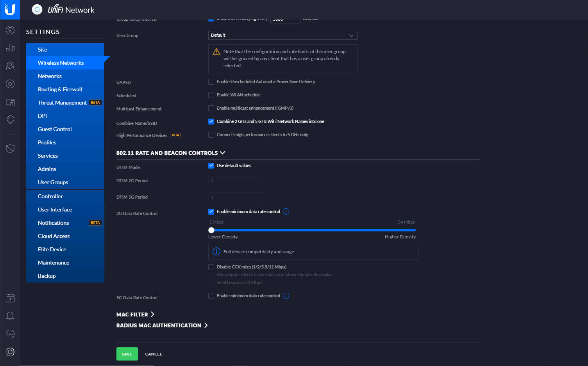588x366 pixels.
Task: Open the Alerts bell icon
Action: click(x=10, y=316)
